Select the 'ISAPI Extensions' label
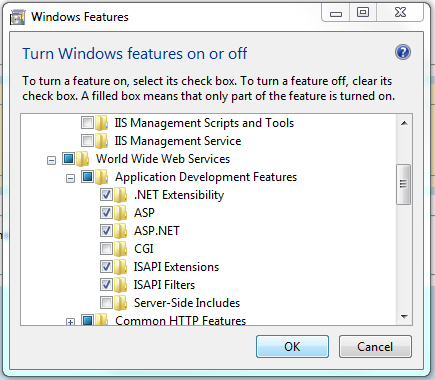This screenshot has width=435, height=380. pyautogui.click(x=176, y=267)
